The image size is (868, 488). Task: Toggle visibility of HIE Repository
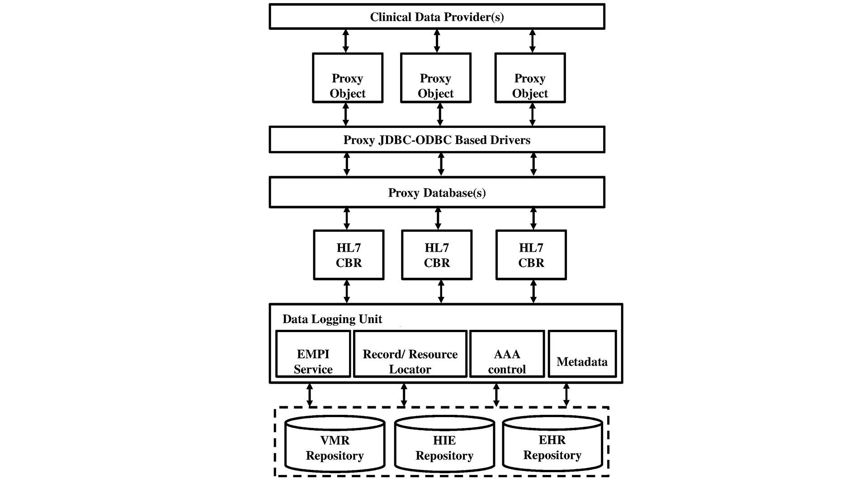click(x=434, y=448)
